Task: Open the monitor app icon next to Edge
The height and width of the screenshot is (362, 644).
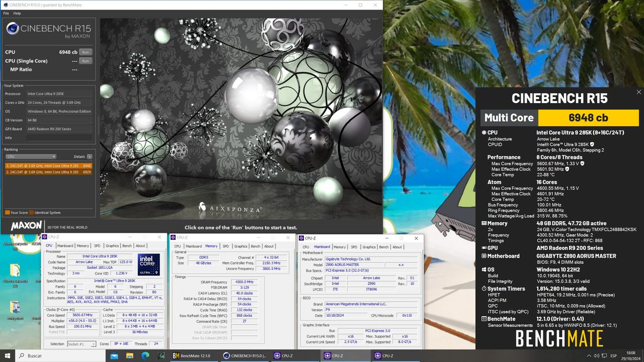Action: point(161,355)
